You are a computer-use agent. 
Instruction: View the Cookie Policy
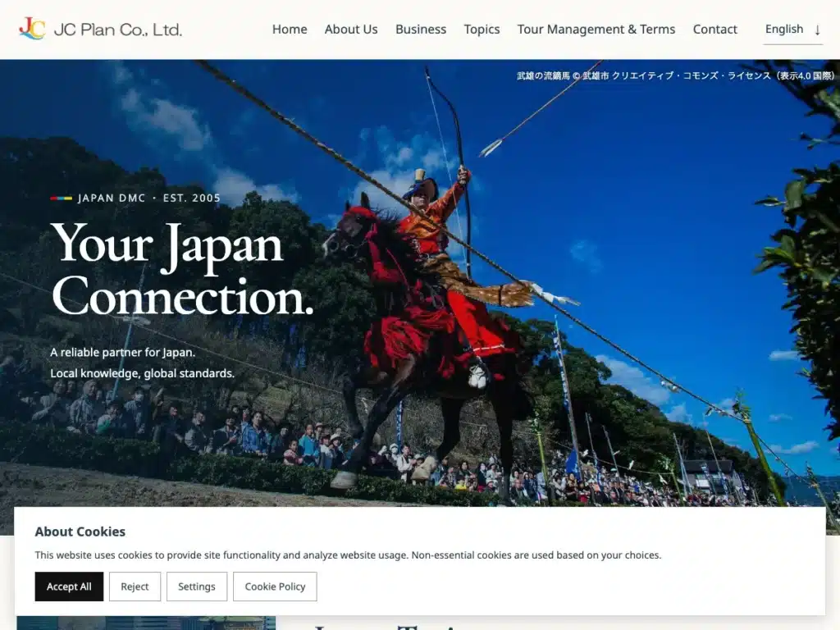(275, 587)
